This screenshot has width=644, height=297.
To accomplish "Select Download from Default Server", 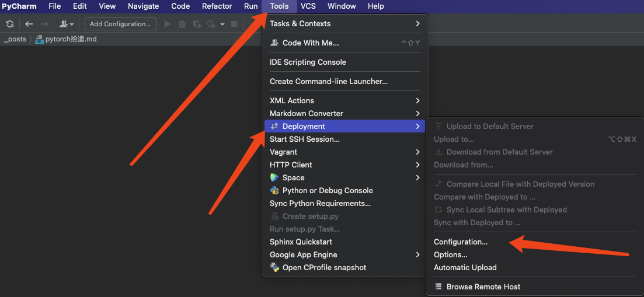I will 535,152.
